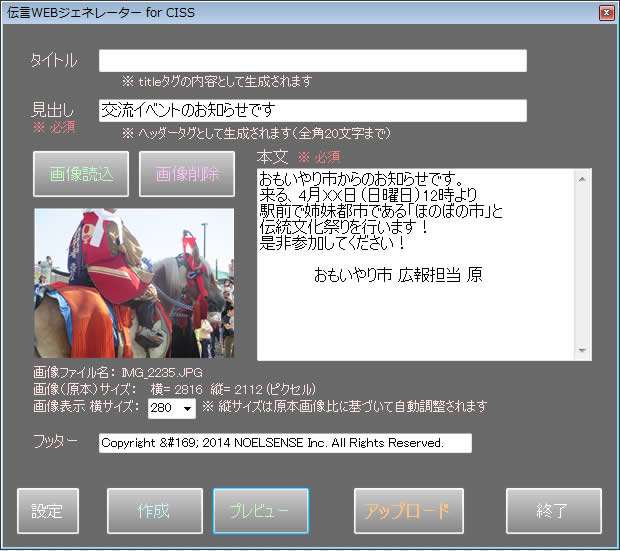Click the タイトル text input field
620x551 pixels.
pos(312,61)
